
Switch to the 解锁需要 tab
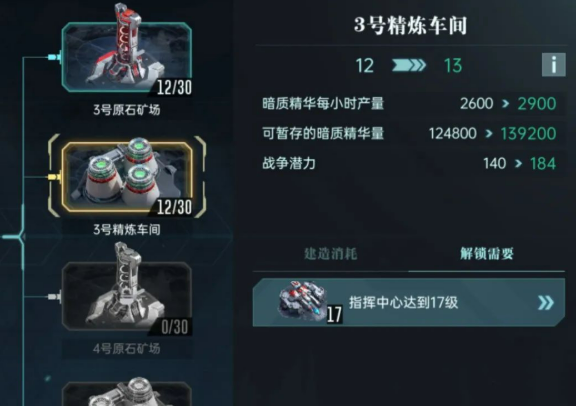point(487,254)
